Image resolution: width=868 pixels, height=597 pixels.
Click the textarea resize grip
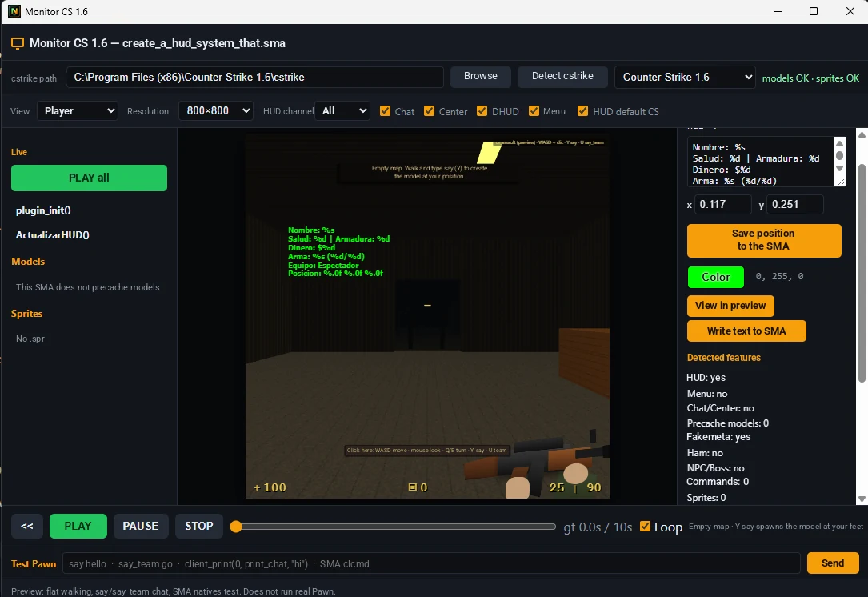pos(842,182)
